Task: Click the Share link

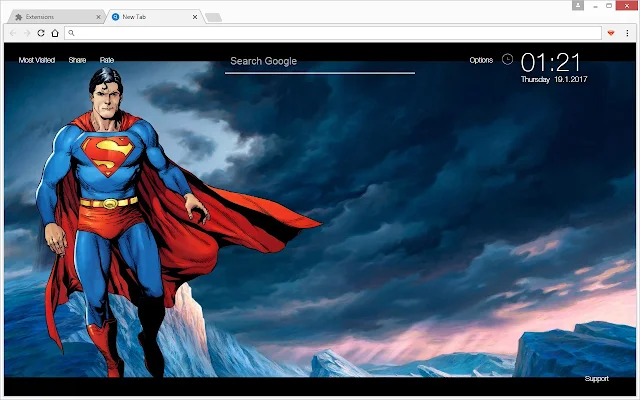Action: (77, 60)
